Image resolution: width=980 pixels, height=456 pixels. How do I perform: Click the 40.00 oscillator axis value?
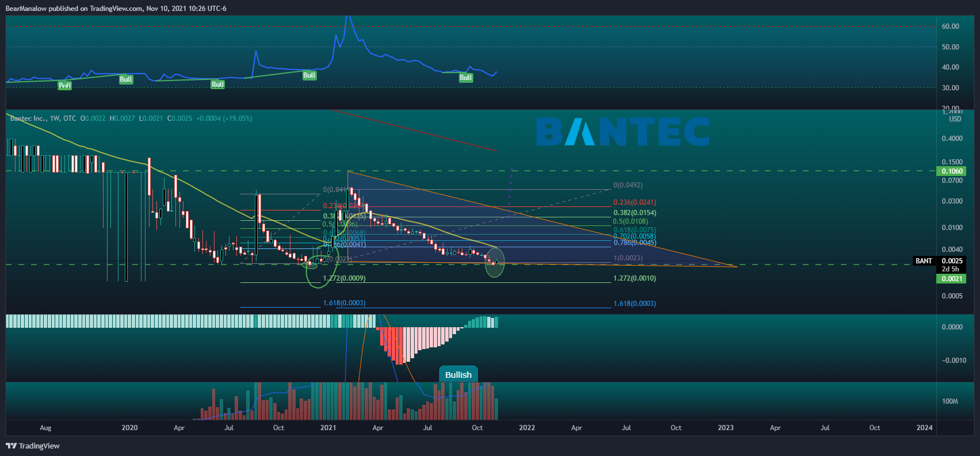(950, 67)
